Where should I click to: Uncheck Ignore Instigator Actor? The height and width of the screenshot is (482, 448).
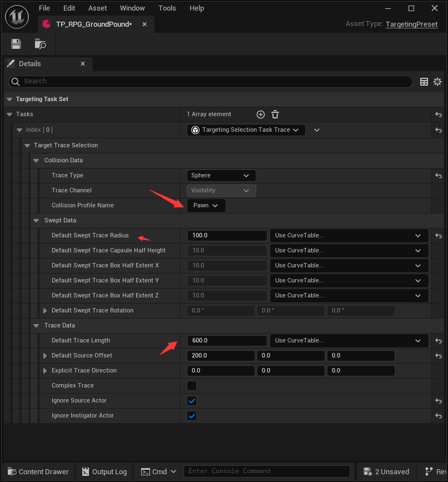click(192, 416)
